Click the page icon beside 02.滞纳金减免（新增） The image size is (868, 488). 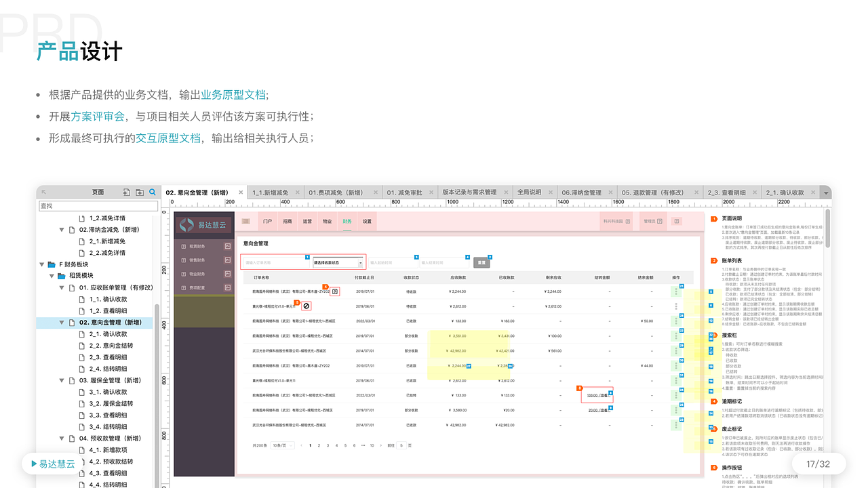(72, 230)
